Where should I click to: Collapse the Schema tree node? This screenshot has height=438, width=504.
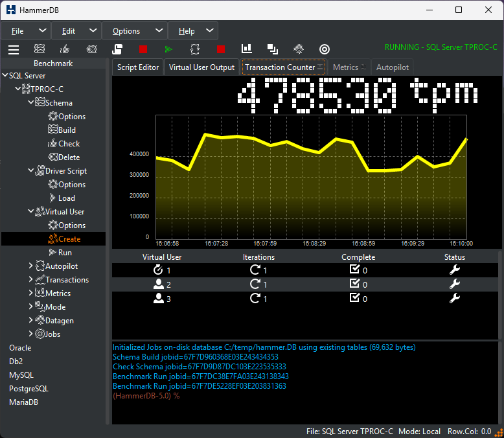[31, 102]
